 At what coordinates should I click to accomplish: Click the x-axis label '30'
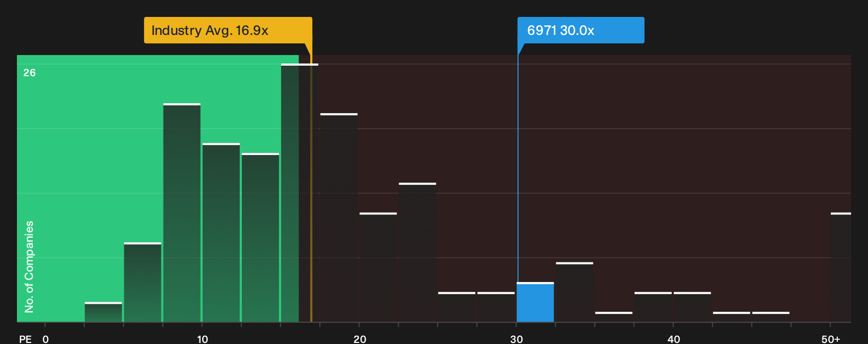pos(517,339)
